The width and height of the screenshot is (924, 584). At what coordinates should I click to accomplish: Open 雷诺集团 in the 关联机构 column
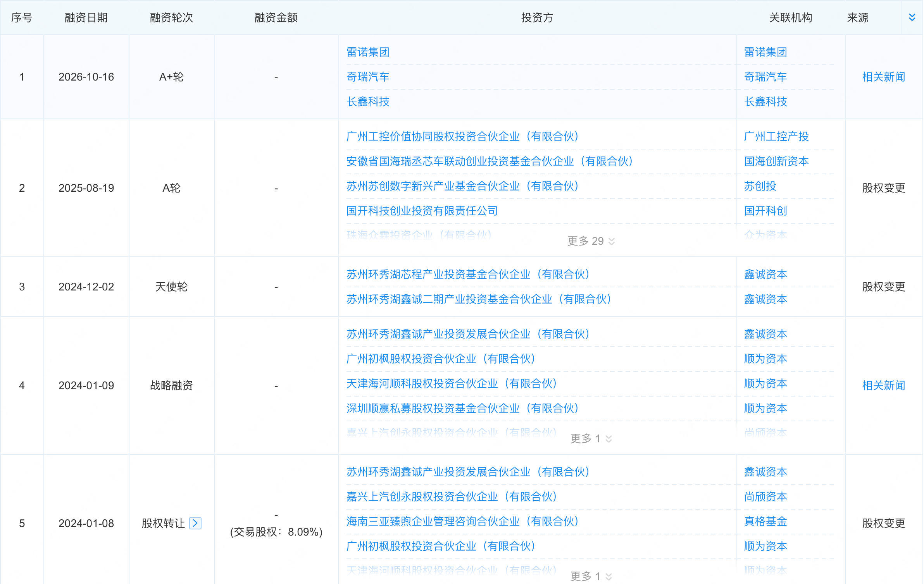765,52
